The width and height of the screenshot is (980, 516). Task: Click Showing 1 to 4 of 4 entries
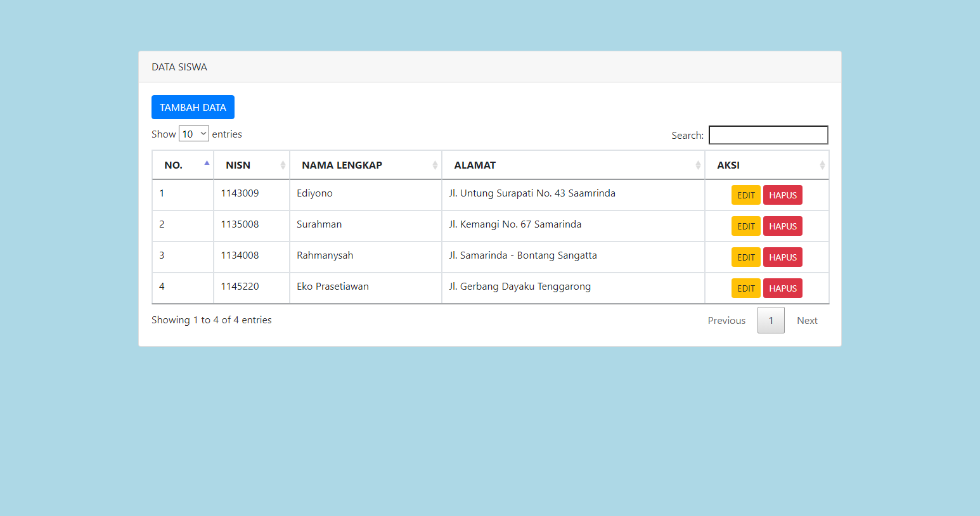[212, 320]
